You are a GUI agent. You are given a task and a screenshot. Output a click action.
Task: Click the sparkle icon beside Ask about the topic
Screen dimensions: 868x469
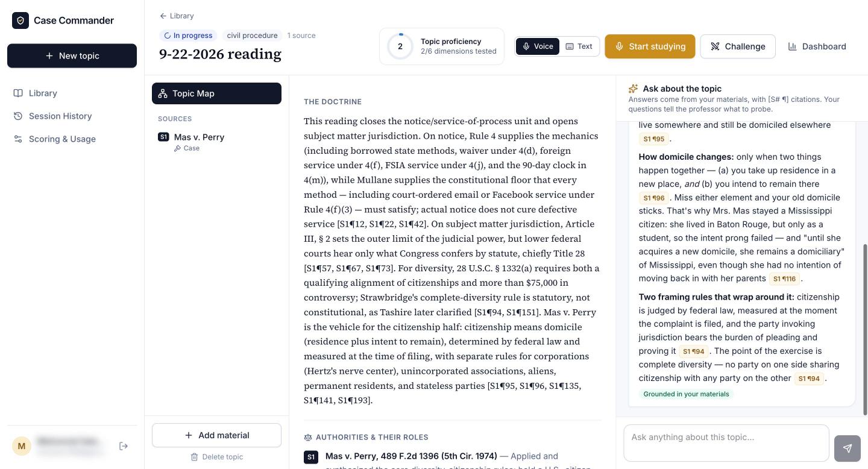[x=633, y=89]
